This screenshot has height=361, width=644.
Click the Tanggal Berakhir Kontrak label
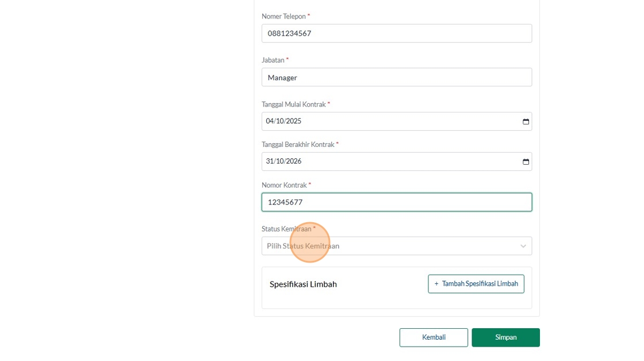click(298, 145)
